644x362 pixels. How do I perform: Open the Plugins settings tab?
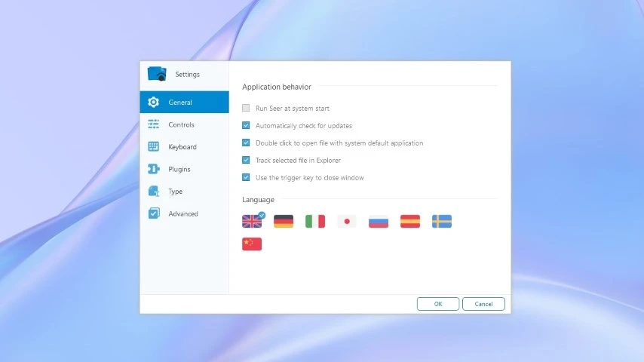tap(185, 169)
